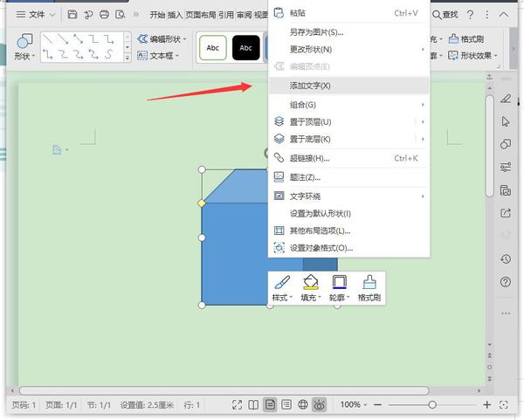Toggle web layout view globe icon
This screenshot has height=420, width=524.
pos(303,405)
